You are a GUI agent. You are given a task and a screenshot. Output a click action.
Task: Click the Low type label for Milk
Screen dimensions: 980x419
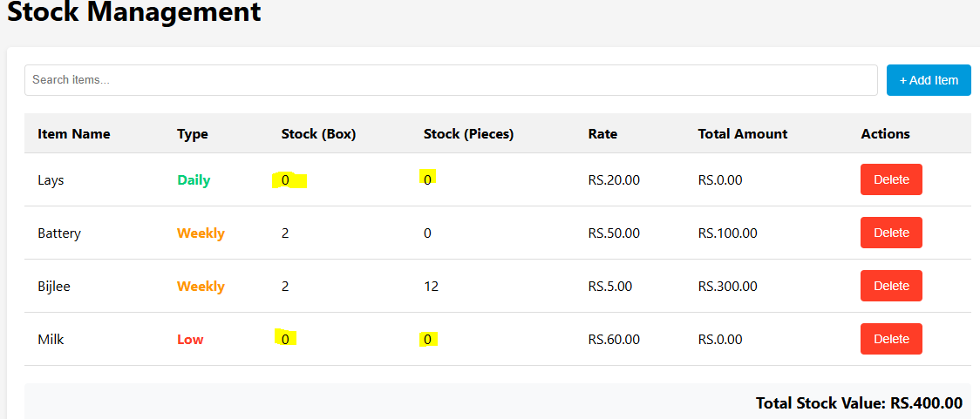coord(190,340)
